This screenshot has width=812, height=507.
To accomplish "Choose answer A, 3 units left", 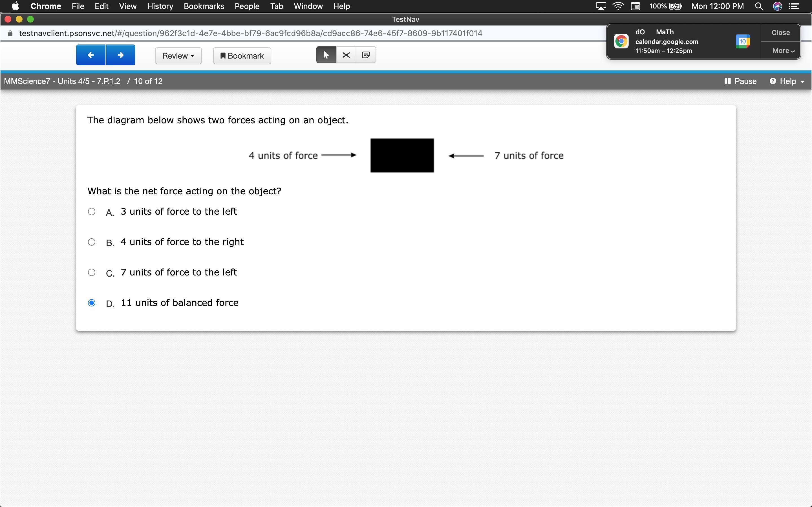I will click(92, 212).
